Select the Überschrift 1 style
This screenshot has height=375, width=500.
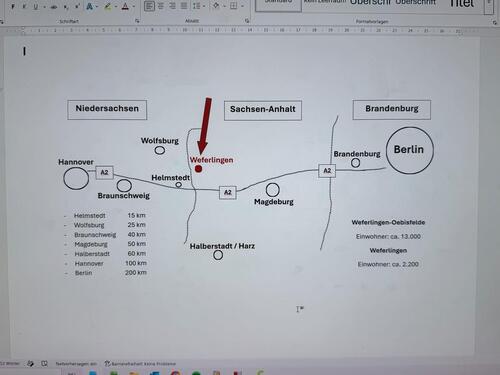click(x=370, y=3)
